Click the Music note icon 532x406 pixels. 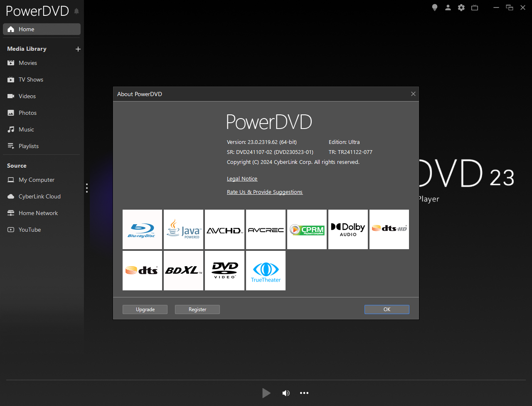(11, 129)
